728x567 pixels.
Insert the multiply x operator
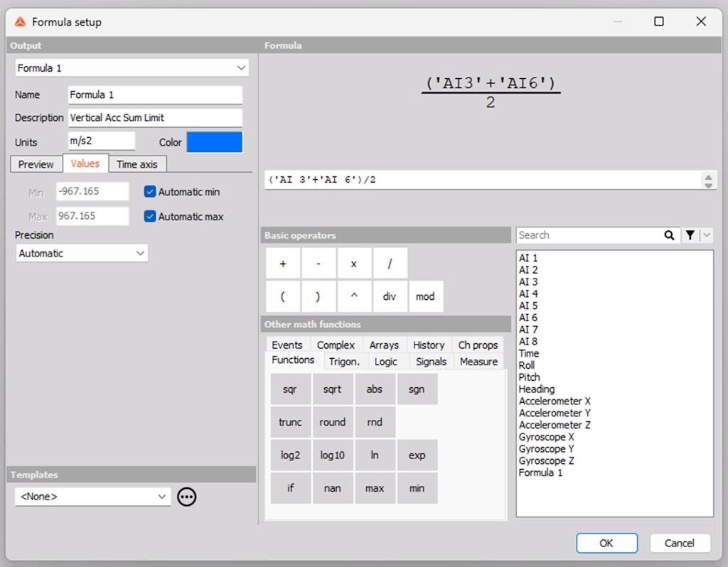pyautogui.click(x=354, y=264)
